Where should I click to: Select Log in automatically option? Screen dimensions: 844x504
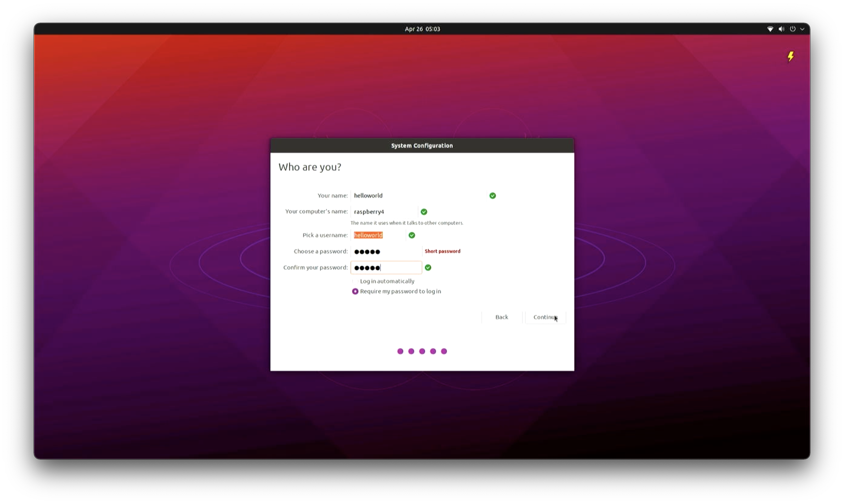[355, 281]
